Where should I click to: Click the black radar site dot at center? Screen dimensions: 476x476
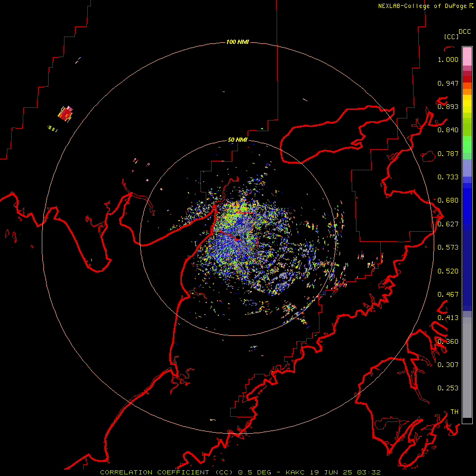coord(239,237)
